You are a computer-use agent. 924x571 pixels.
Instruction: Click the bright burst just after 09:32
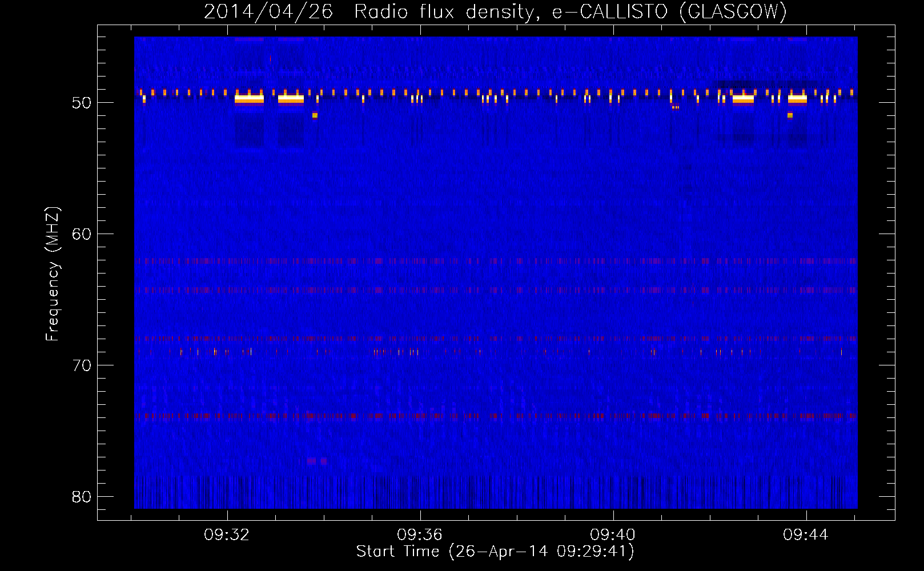[249, 99]
